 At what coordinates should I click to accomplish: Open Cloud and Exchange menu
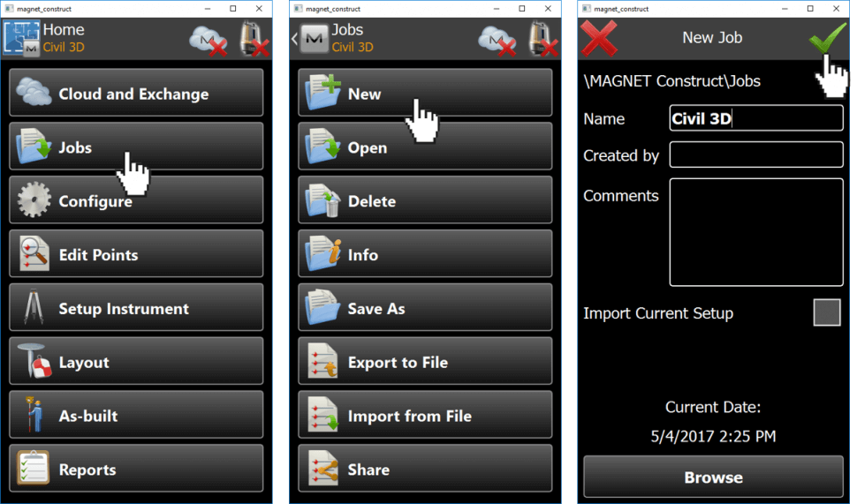(x=136, y=93)
